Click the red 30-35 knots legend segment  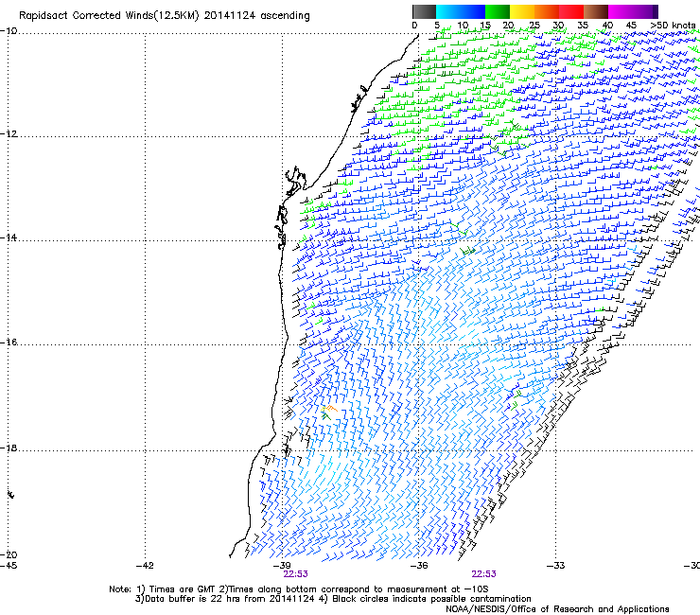[x=571, y=11]
